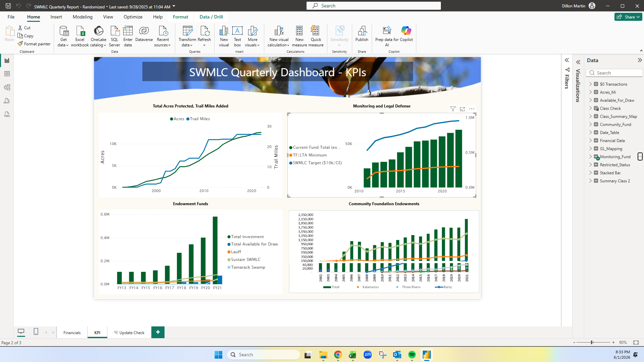
Task: Insert a New visual
Action: point(224,36)
